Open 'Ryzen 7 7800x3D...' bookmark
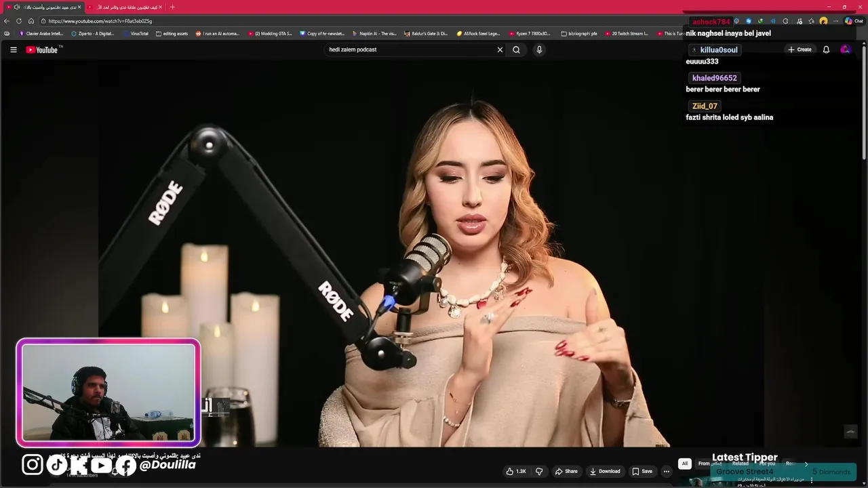Image resolution: width=868 pixels, height=488 pixels. point(530,33)
